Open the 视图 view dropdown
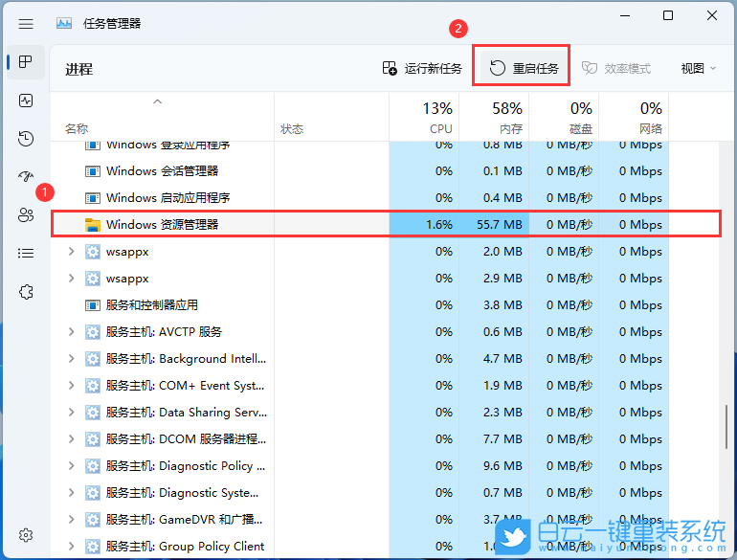Image resolution: width=737 pixels, height=560 pixels. click(x=699, y=69)
